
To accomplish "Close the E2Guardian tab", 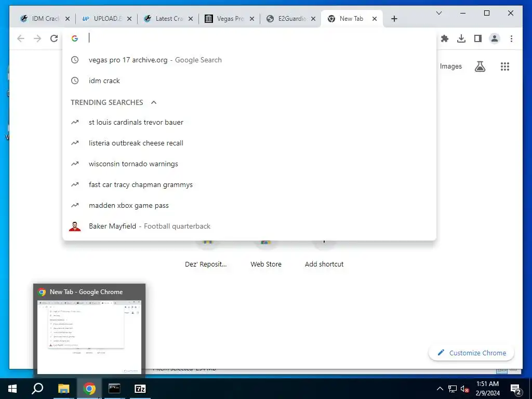I will [313, 19].
